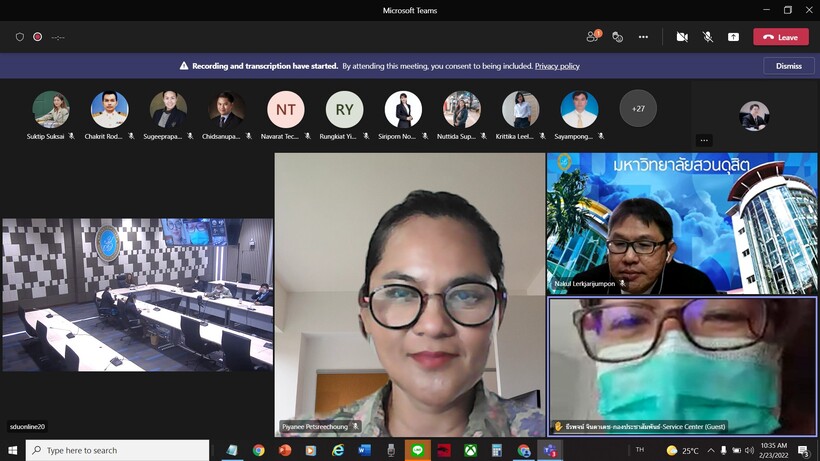Select NT Navarat participant avatar

(286, 110)
